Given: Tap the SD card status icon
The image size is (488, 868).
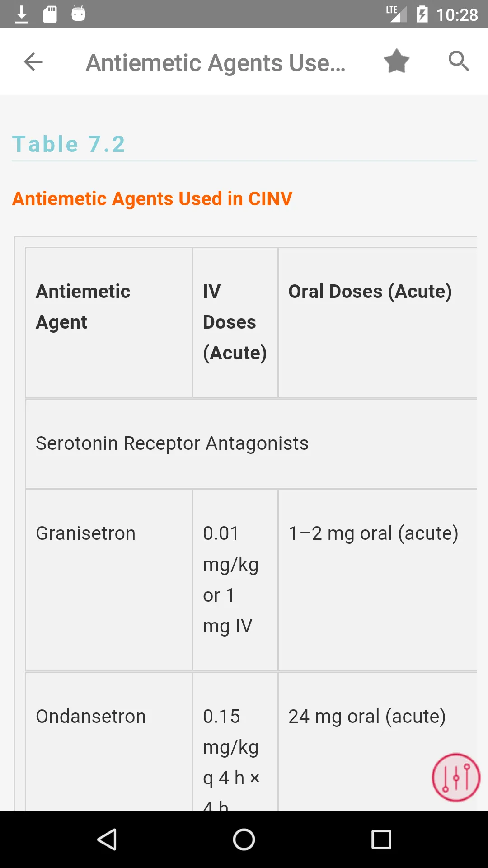Looking at the screenshot, I should (50, 14).
